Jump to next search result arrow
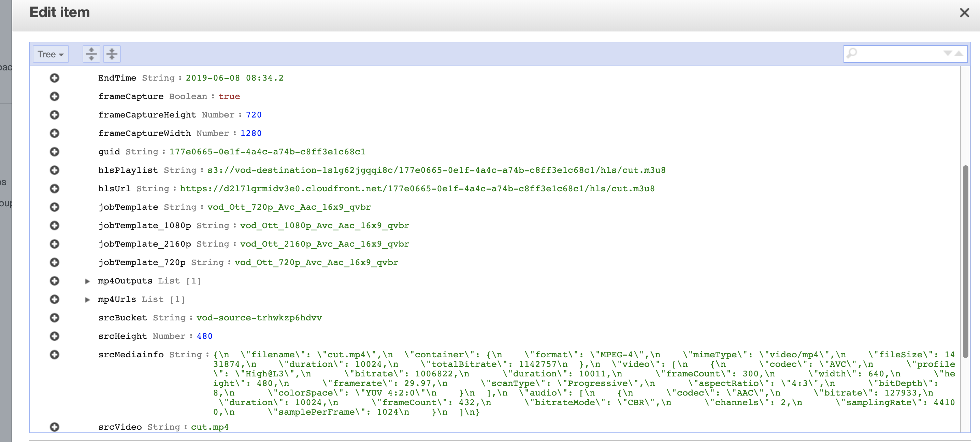The height and width of the screenshot is (442, 980). 948,53
